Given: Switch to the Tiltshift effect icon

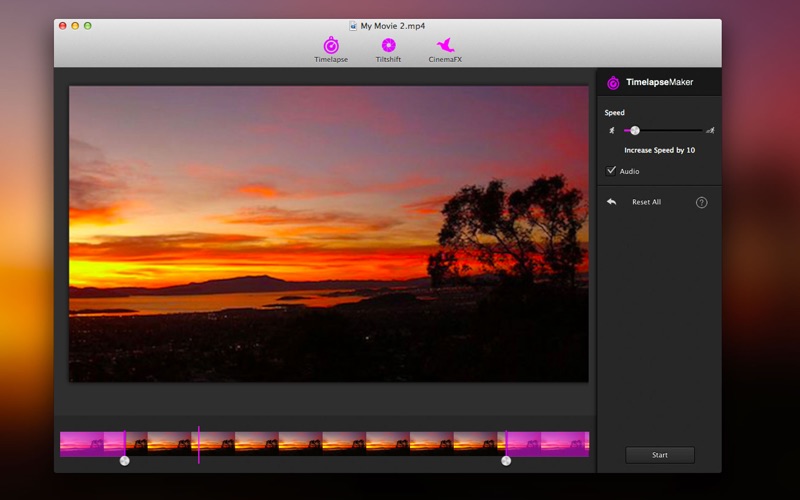Looking at the screenshot, I should point(388,46).
